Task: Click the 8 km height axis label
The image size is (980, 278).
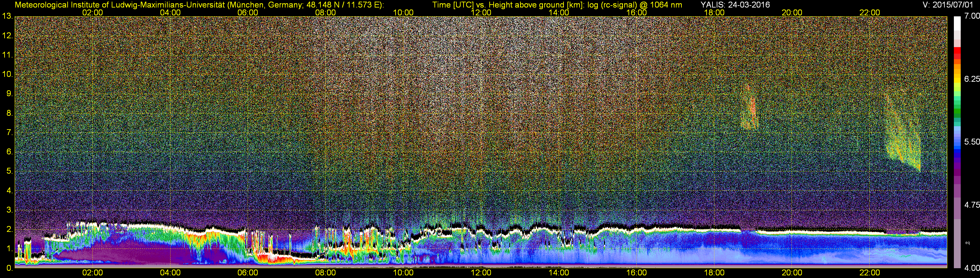Action: click(9, 113)
